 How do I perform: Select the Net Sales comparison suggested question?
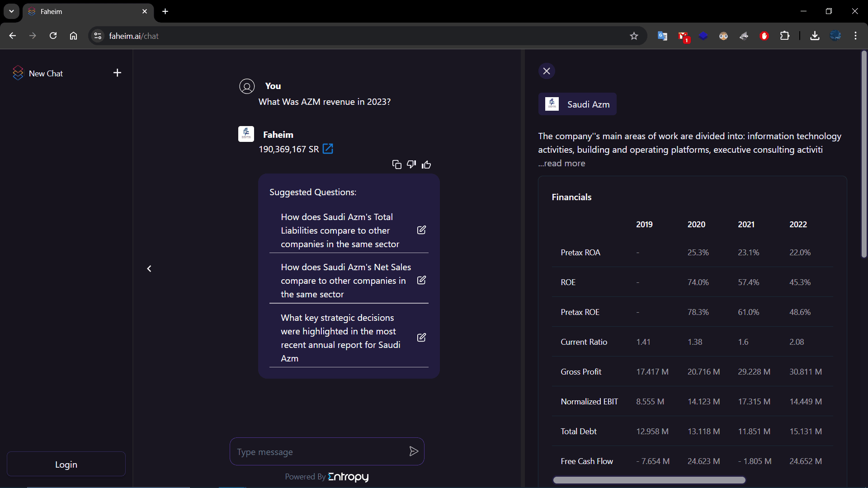[346, 281]
